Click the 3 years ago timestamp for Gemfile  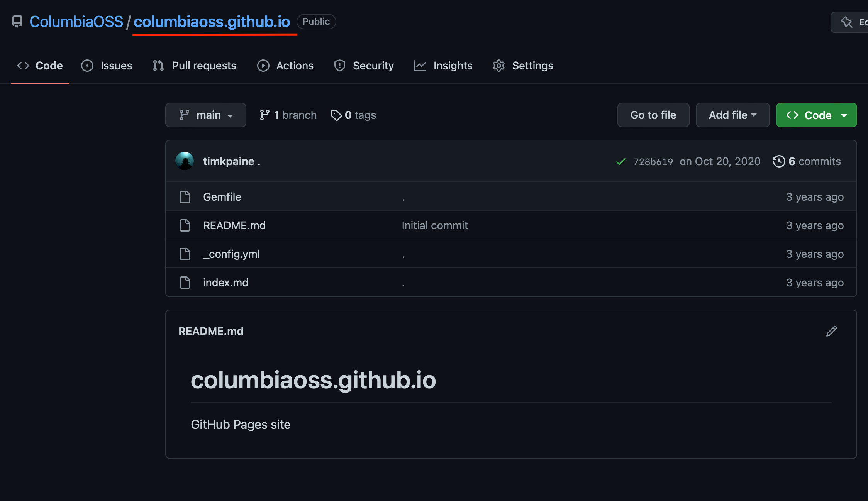pyautogui.click(x=815, y=197)
